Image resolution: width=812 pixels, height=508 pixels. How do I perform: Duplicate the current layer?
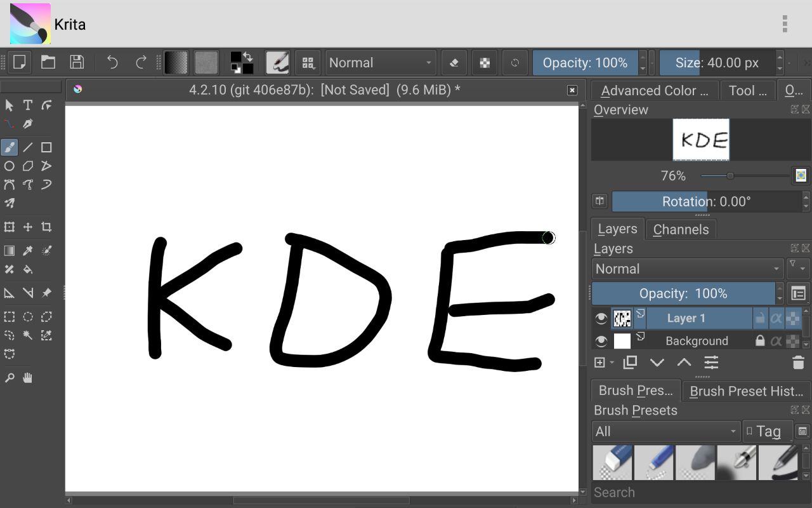pyautogui.click(x=630, y=363)
